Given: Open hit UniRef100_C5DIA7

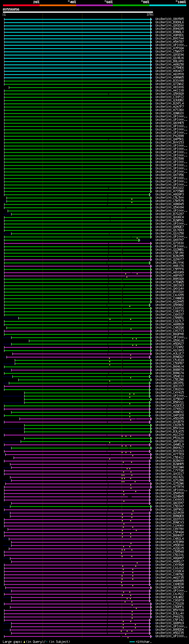Looking at the screenshot, I should (x=170, y=506).
